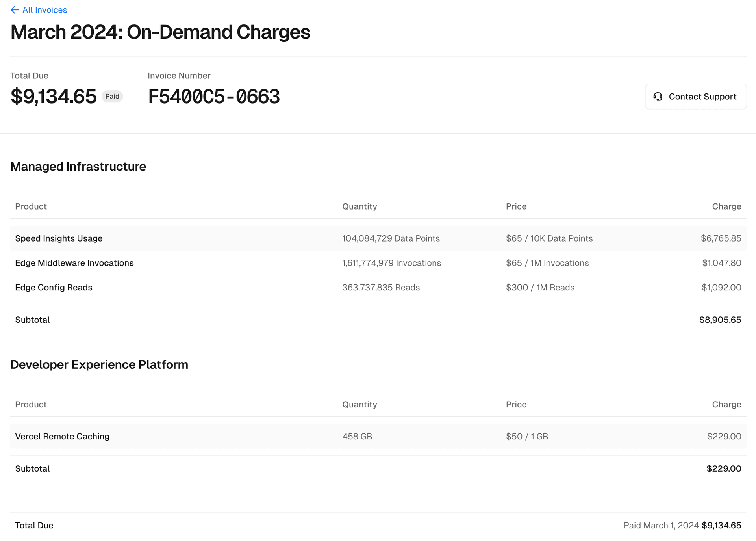Sort by the Price column header

pyautogui.click(x=516, y=206)
